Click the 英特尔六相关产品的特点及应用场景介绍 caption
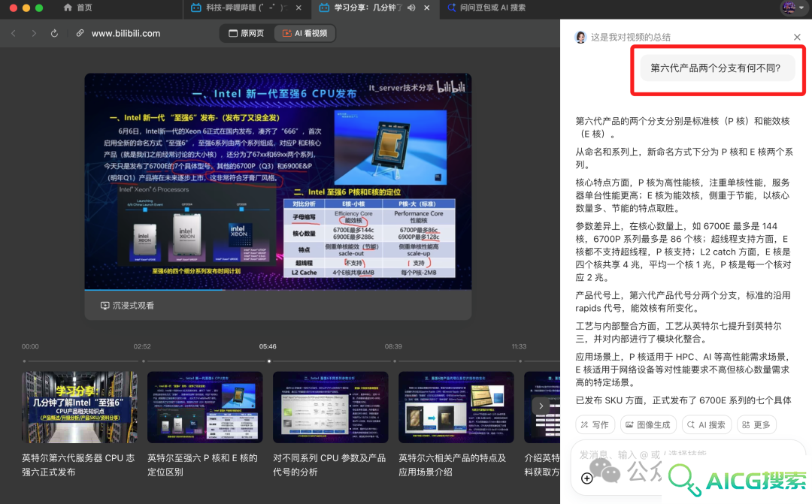The width and height of the screenshot is (812, 504). [453, 465]
